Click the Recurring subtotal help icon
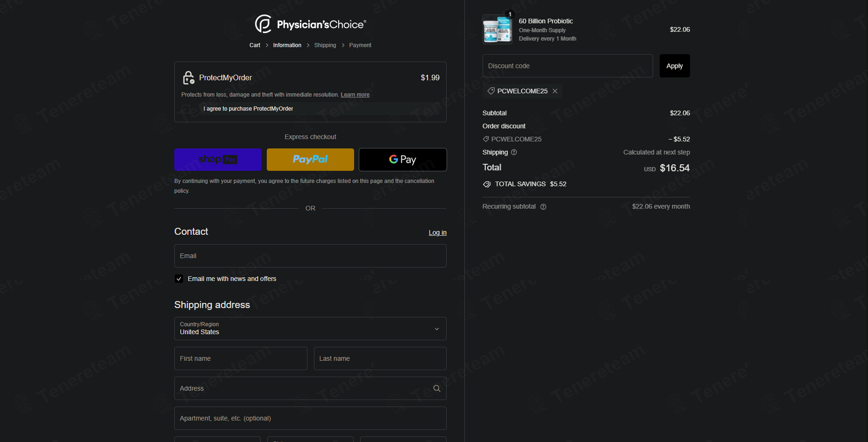This screenshot has height=442, width=868. [543, 207]
